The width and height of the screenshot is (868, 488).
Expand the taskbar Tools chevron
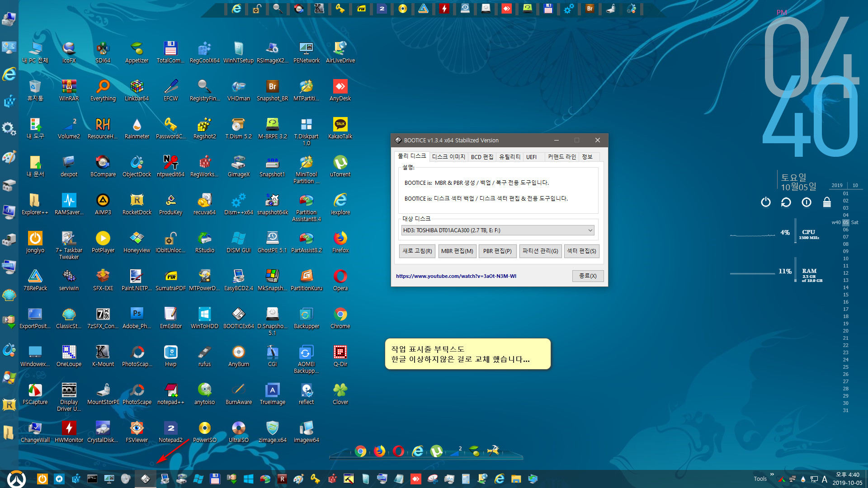tap(772, 474)
